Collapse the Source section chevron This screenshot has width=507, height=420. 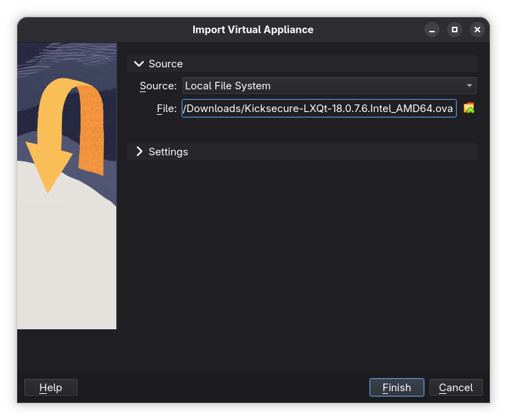(140, 64)
